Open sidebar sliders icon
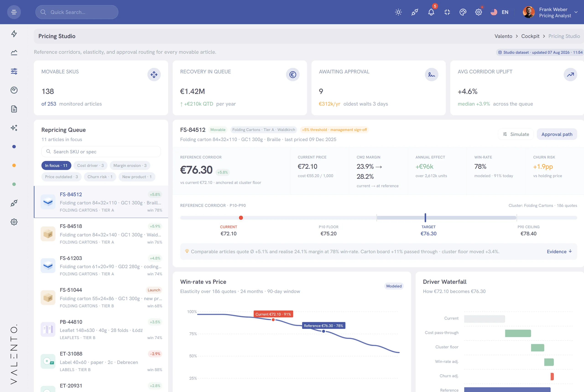 (x=14, y=71)
